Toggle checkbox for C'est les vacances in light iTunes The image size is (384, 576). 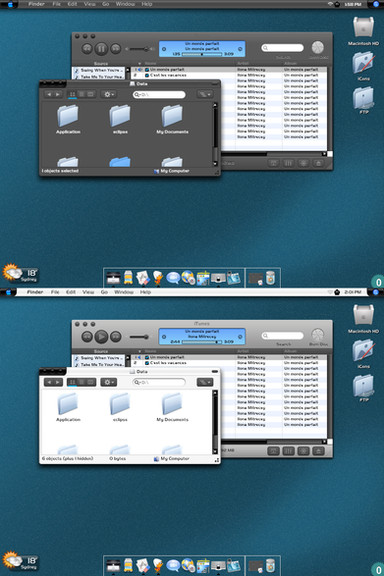pyautogui.click(x=147, y=363)
